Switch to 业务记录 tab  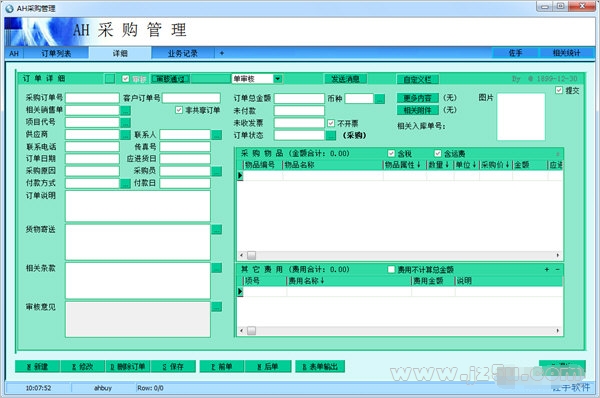click(183, 53)
